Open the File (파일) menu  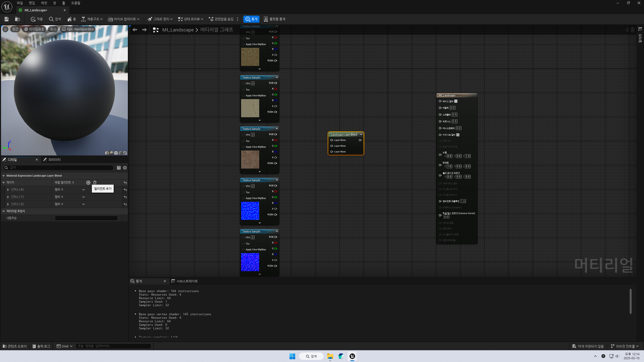point(20,3)
